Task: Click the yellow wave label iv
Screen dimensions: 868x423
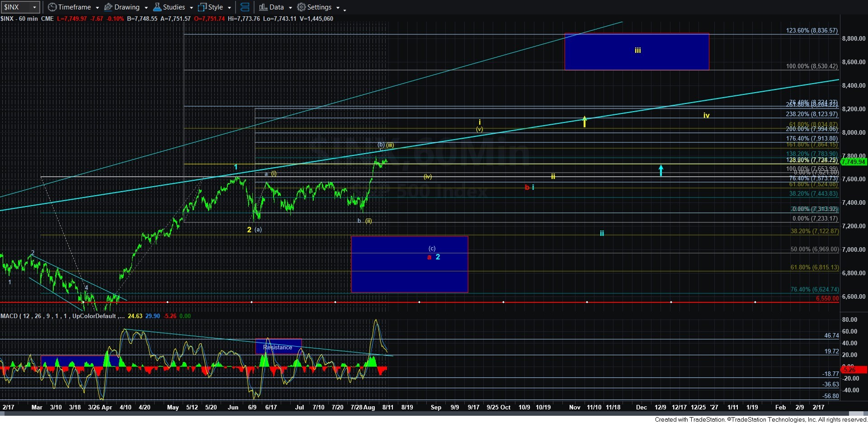Action: click(x=706, y=116)
